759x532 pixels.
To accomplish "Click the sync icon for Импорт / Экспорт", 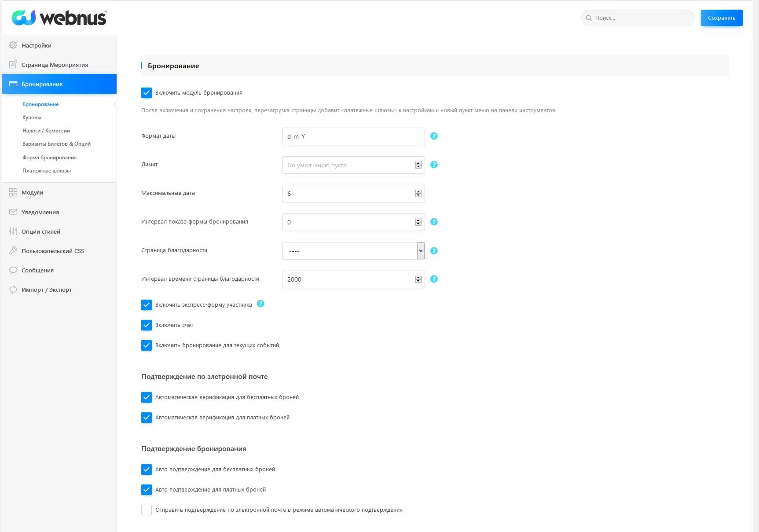I will point(13,290).
